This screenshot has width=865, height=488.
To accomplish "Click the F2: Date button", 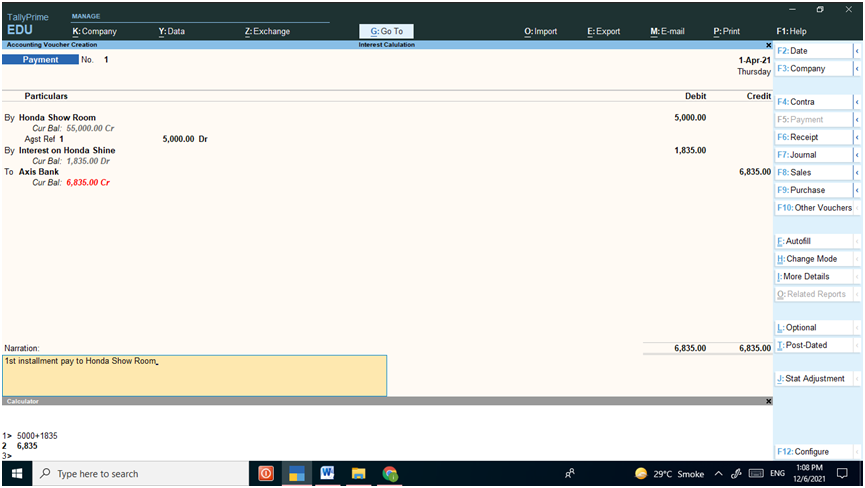I will [x=814, y=51].
